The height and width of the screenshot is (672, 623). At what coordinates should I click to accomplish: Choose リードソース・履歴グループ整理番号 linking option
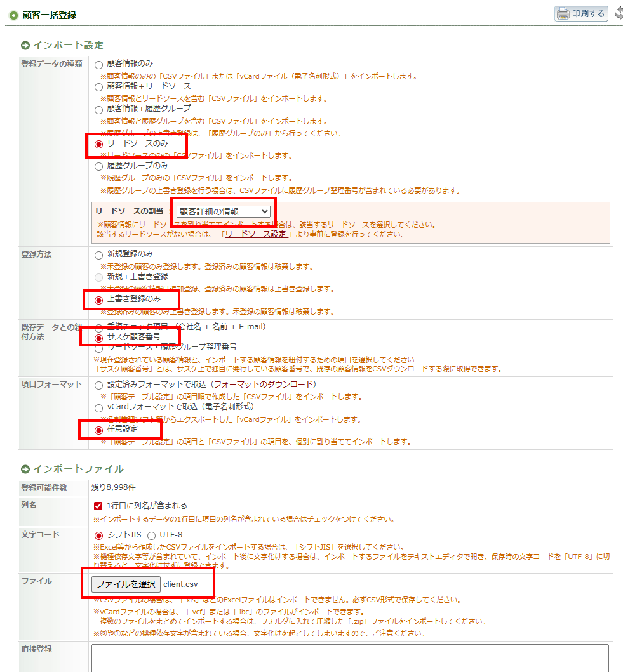(98, 348)
